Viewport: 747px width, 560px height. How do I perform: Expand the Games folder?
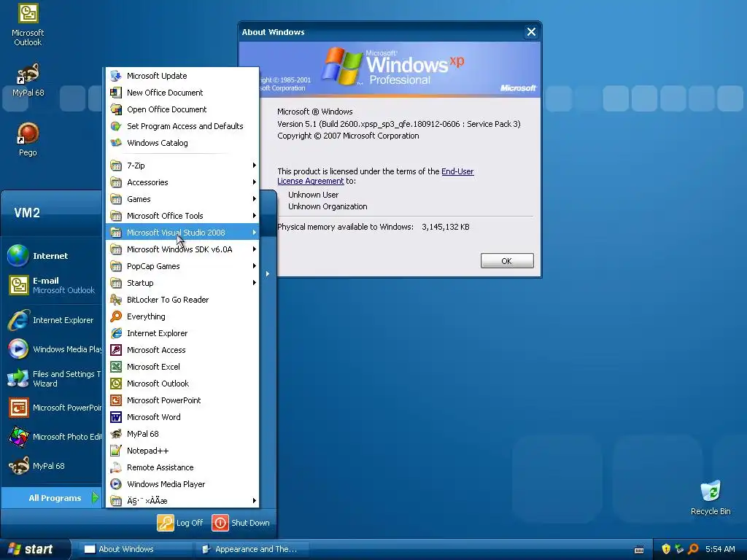tap(182, 198)
